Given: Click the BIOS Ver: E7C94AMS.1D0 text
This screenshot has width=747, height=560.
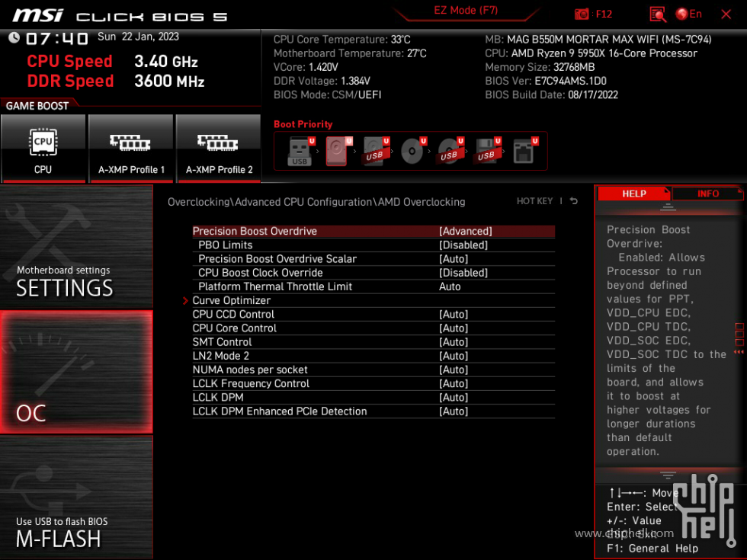Looking at the screenshot, I should (x=546, y=81).
